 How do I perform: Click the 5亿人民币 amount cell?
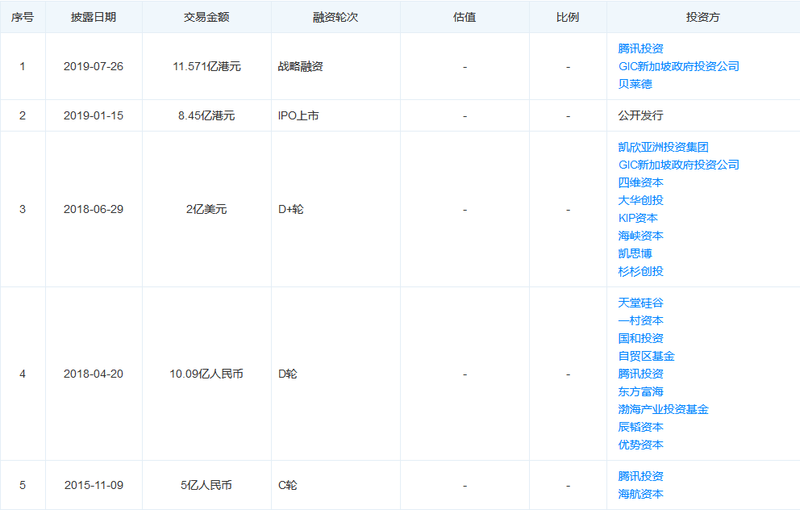click(x=207, y=485)
